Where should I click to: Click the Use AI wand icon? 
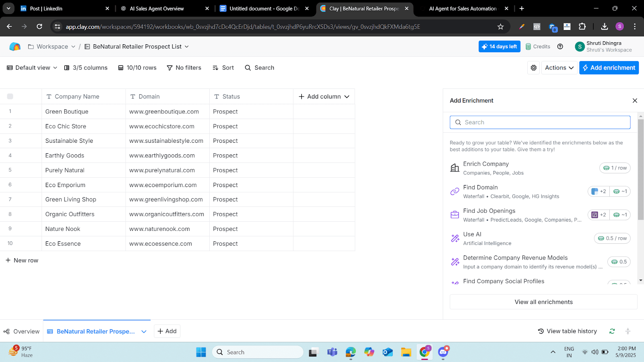455,238
